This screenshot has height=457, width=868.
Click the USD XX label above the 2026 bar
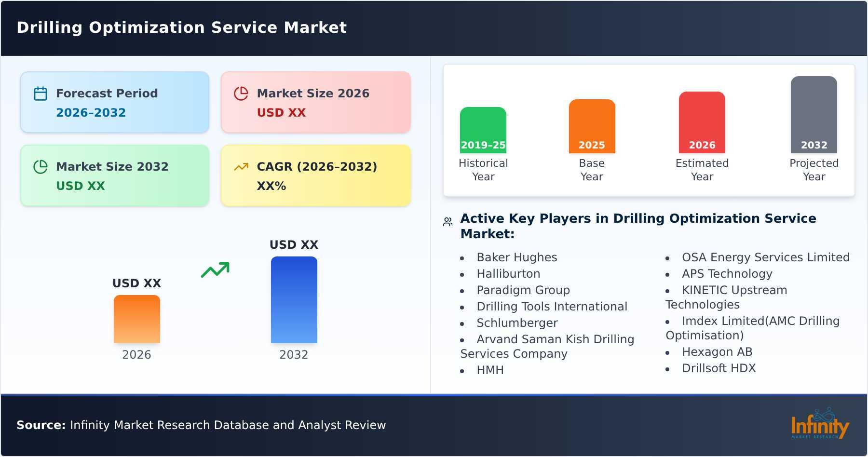point(137,283)
